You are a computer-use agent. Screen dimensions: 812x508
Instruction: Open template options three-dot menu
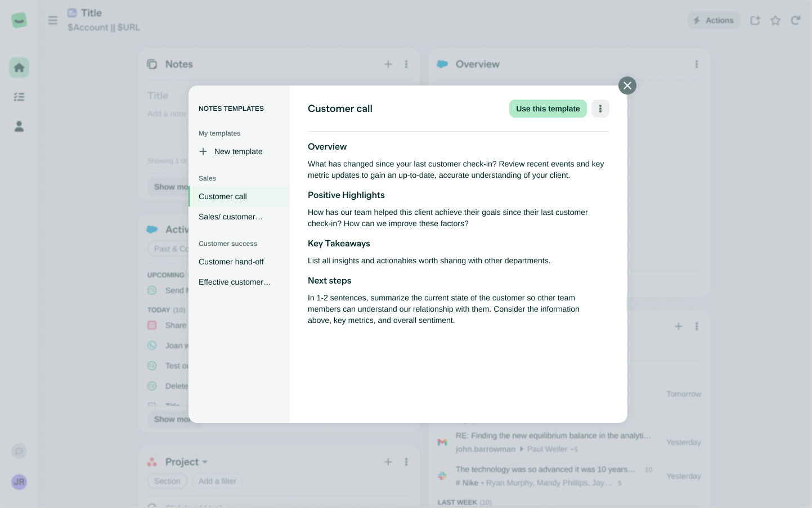pyautogui.click(x=600, y=109)
